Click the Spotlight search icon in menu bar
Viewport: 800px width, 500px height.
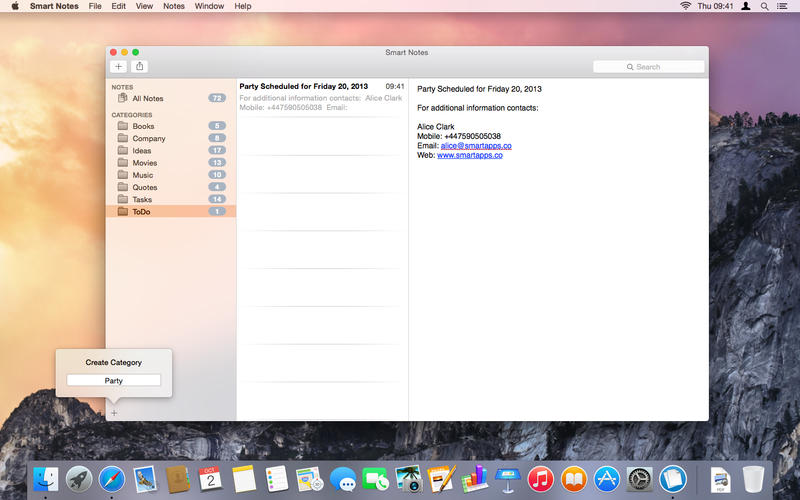(764, 6)
